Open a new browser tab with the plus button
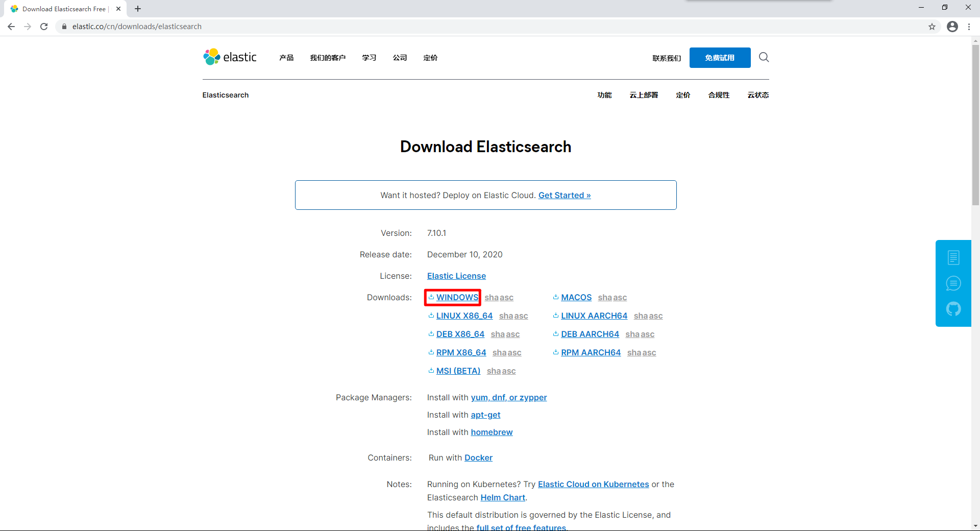Viewport: 980px width, 531px height. coord(138,9)
